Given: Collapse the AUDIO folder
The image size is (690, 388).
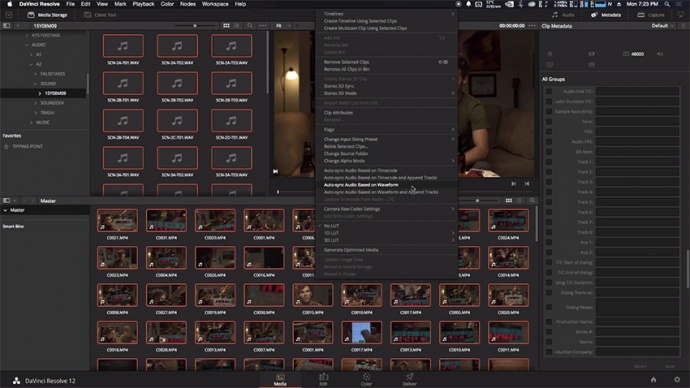Looking at the screenshot, I should coord(27,45).
